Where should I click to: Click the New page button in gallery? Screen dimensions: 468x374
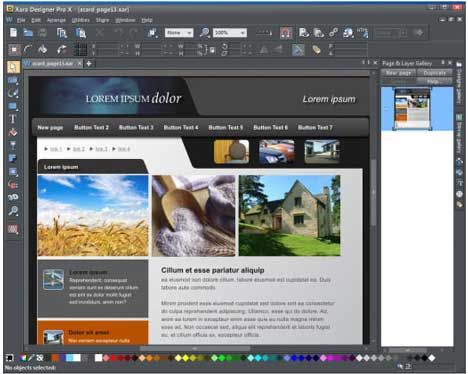pyautogui.click(x=398, y=73)
